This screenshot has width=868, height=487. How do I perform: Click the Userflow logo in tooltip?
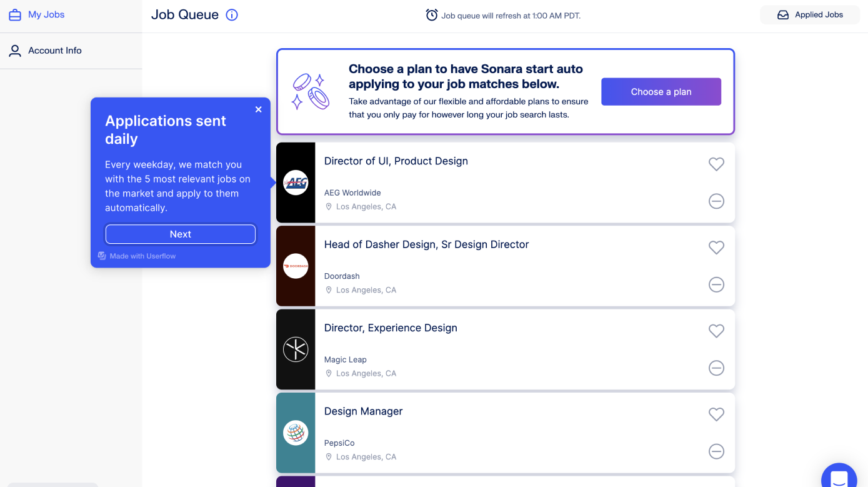coord(102,256)
